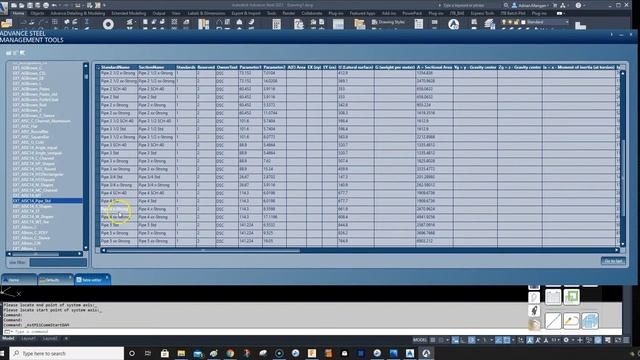Click the Cortana circle icon on the taskbar
This screenshot has height=360, width=640.
point(132,353)
